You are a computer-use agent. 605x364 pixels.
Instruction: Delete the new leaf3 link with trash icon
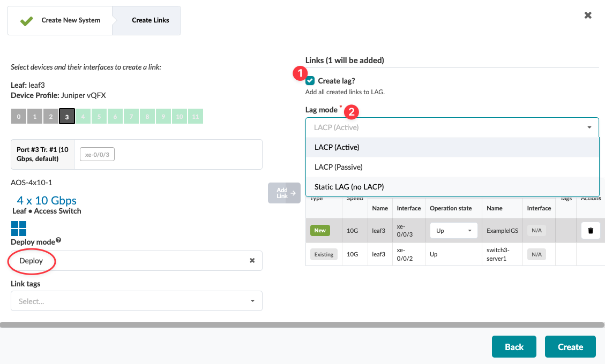(x=591, y=231)
